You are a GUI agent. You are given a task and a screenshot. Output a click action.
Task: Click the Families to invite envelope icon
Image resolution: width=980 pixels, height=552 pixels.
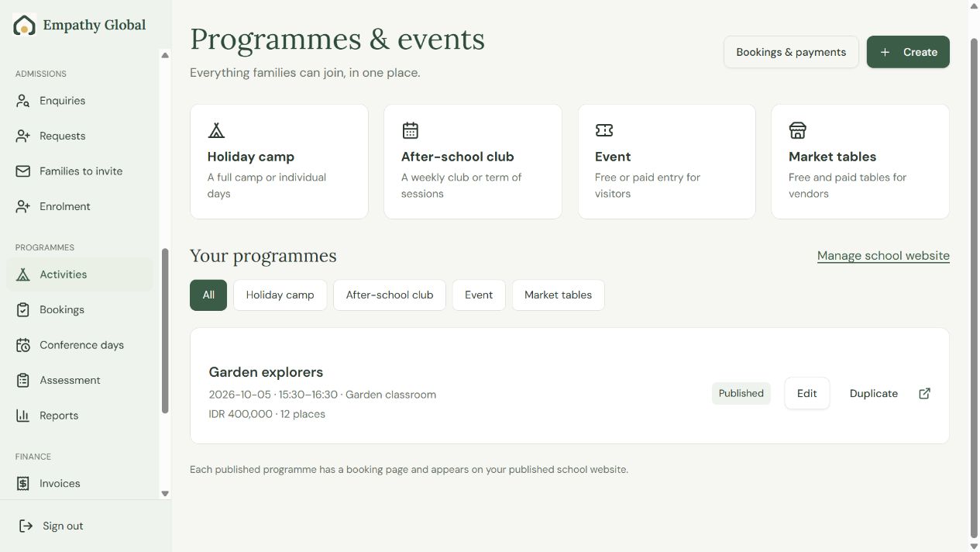click(23, 171)
